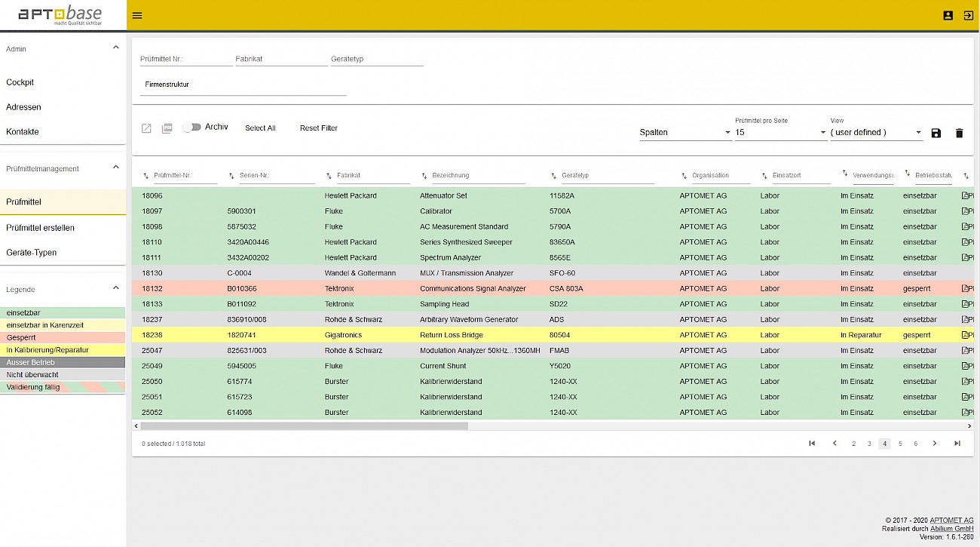Focus the Prüfmittel Nr. filter field
980x547 pixels.
[186, 59]
